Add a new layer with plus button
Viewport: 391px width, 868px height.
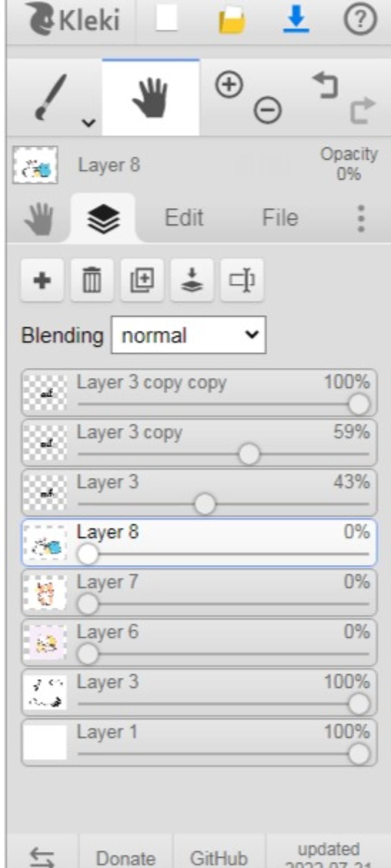pyautogui.click(x=42, y=280)
